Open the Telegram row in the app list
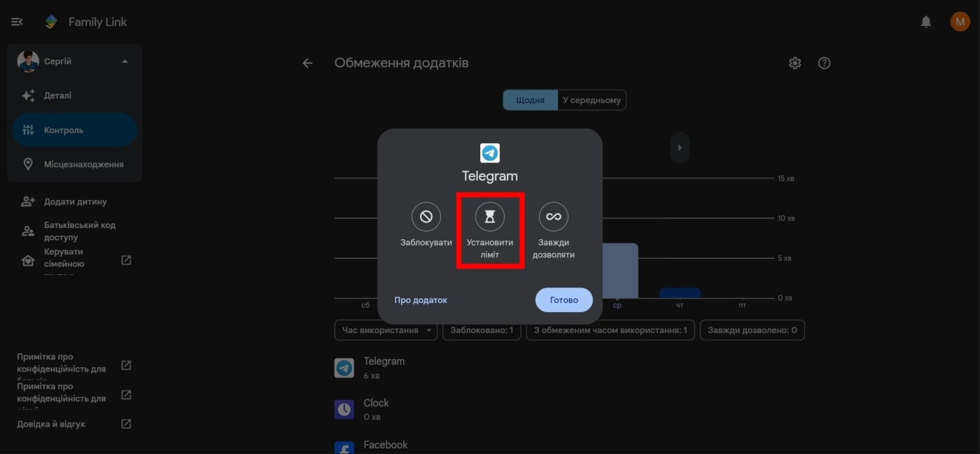980x454 pixels. pyautogui.click(x=569, y=368)
